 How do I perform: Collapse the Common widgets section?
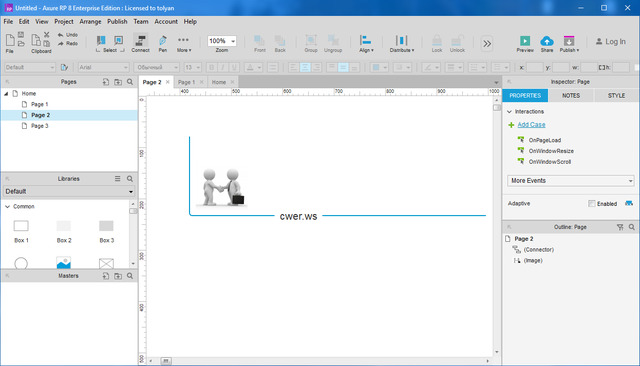pos(7,206)
